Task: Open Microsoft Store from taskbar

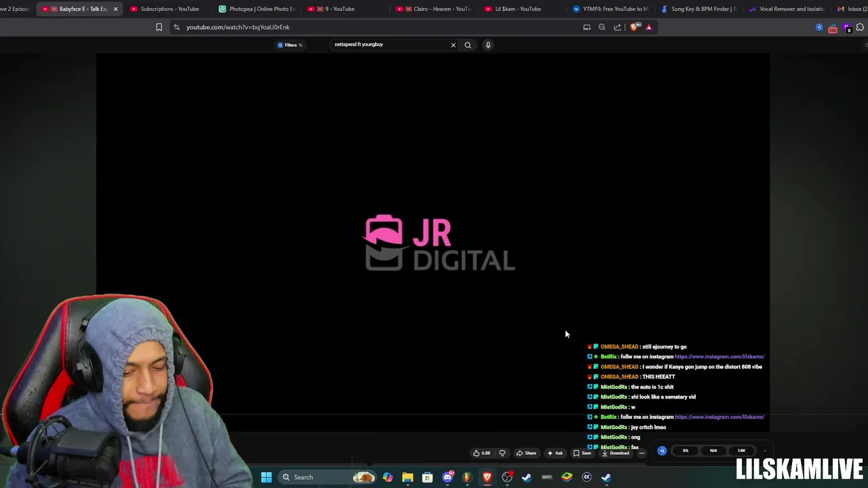Action: [x=427, y=477]
